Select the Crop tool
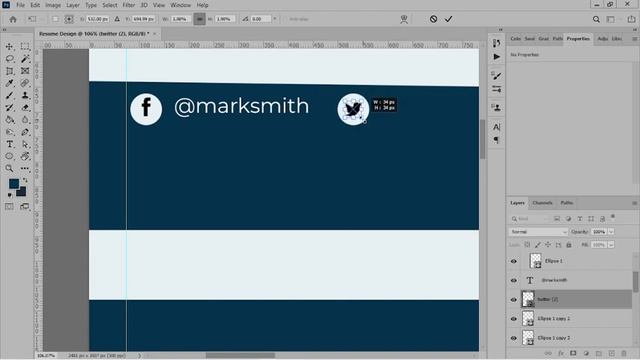The height and width of the screenshot is (360, 640). click(9, 71)
